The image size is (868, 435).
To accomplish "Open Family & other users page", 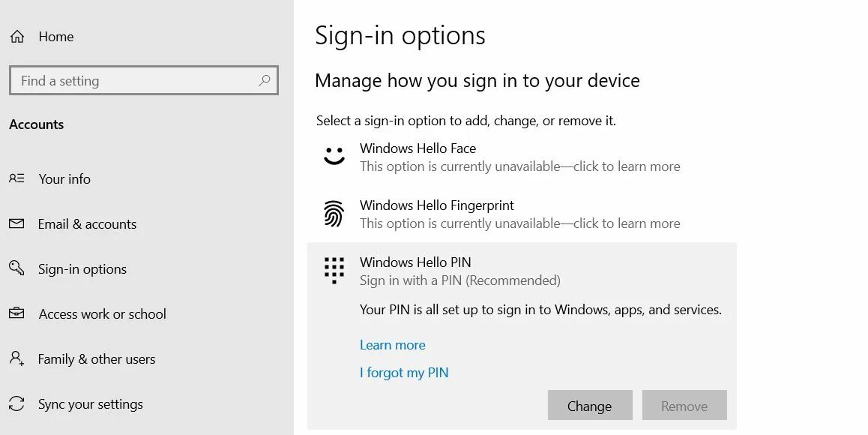I will point(97,359).
